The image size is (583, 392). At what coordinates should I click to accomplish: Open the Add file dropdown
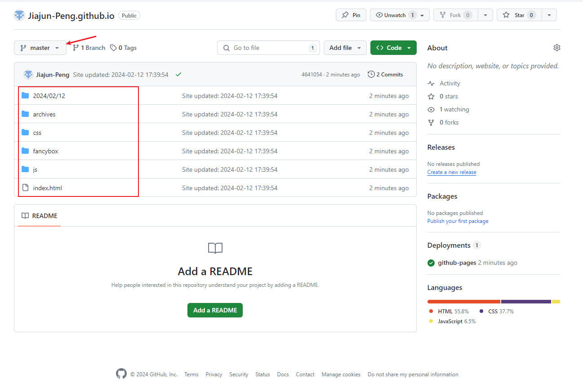(345, 48)
